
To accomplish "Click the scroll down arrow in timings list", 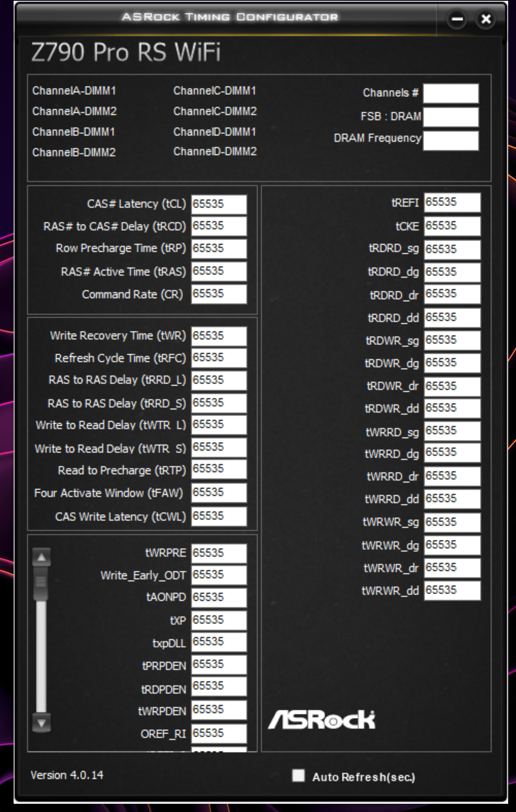I will coord(42,723).
